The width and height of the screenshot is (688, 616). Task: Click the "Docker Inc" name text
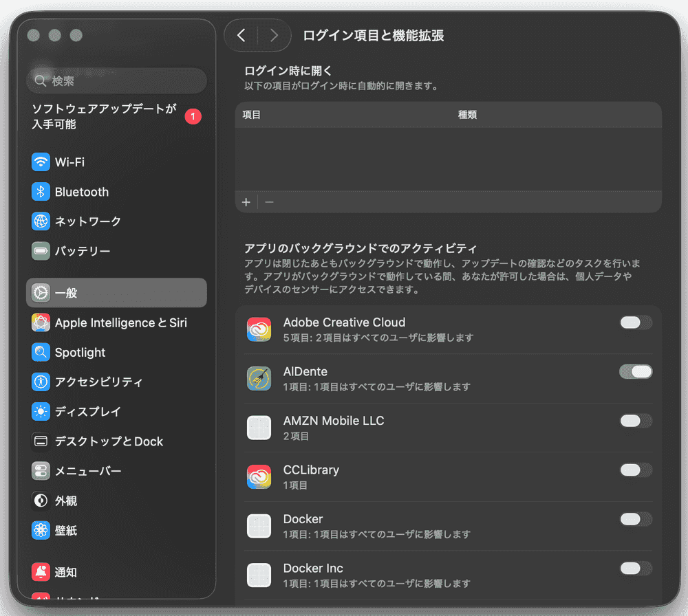click(x=313, y=568)
